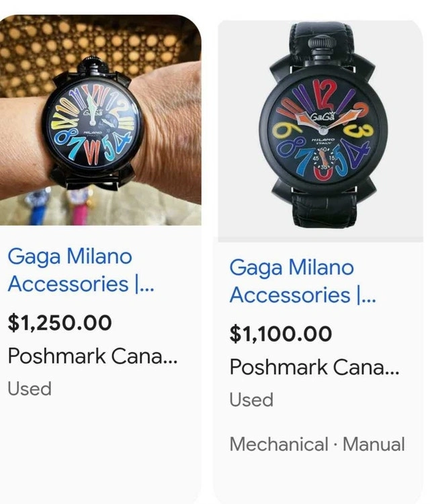The image size is (430, 504).
Task: Click the $1,100.00 price
Action: coord(281,333)
